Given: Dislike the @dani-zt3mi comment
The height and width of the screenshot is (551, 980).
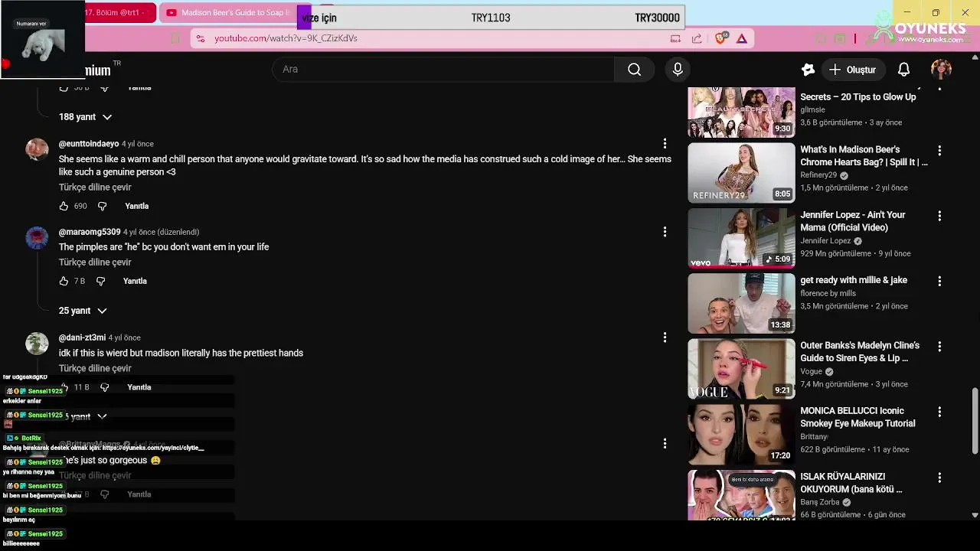Looking at the screenshot, I should point(105,387).
